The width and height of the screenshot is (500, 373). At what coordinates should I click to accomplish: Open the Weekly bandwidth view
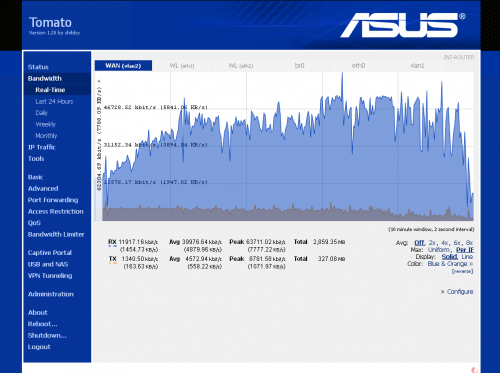click(x=46, y=124)
